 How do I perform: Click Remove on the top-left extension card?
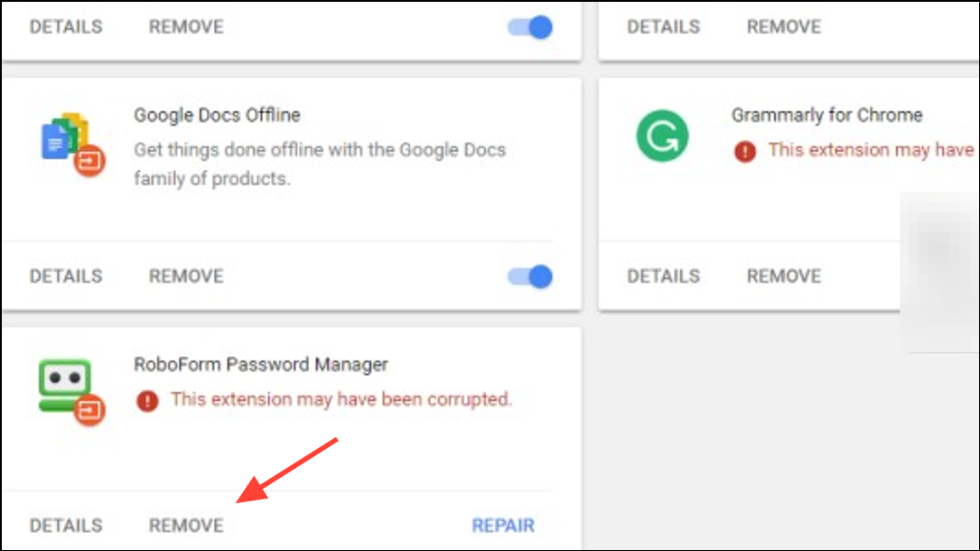pos(186,27)
